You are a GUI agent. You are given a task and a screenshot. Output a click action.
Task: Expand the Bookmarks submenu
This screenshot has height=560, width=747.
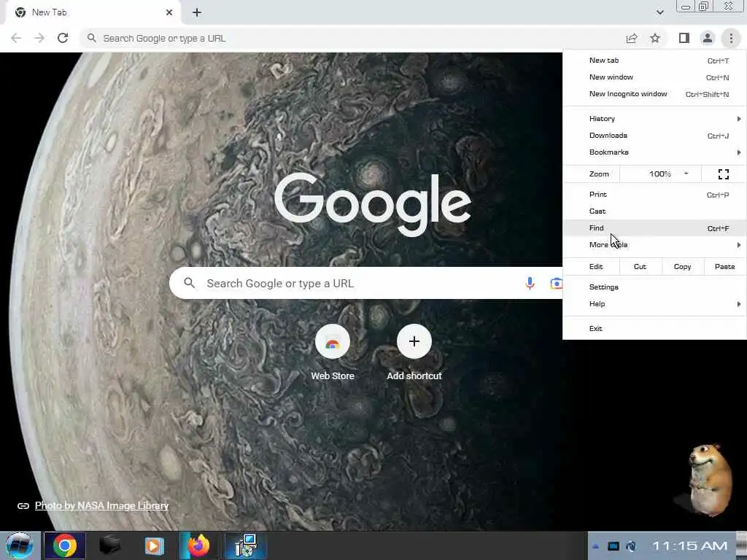(654, 152)
